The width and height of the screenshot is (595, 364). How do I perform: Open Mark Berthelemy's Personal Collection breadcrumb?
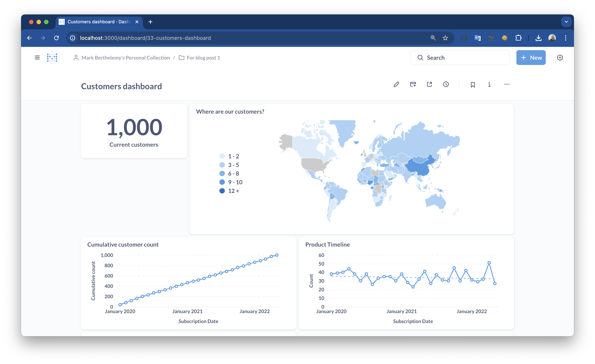(x=121, y=58)
